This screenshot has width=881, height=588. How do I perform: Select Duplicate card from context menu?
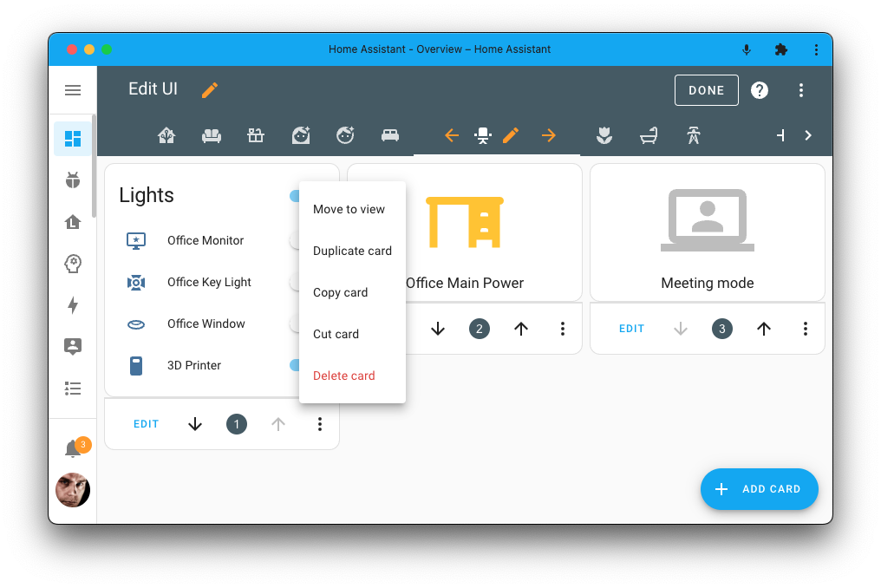[x=352, y=251]
